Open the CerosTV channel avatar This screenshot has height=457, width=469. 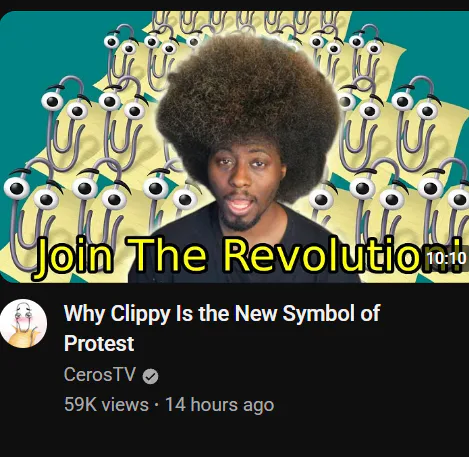pyautogui.click(x=23, y=324)
